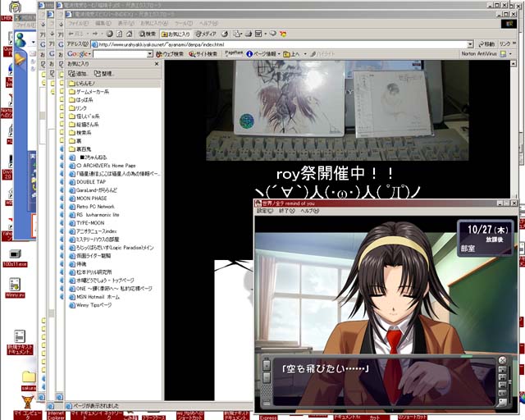525x420 pixels.
Task: Refresh the page with the toolbar icon
Action: point(120,34)
